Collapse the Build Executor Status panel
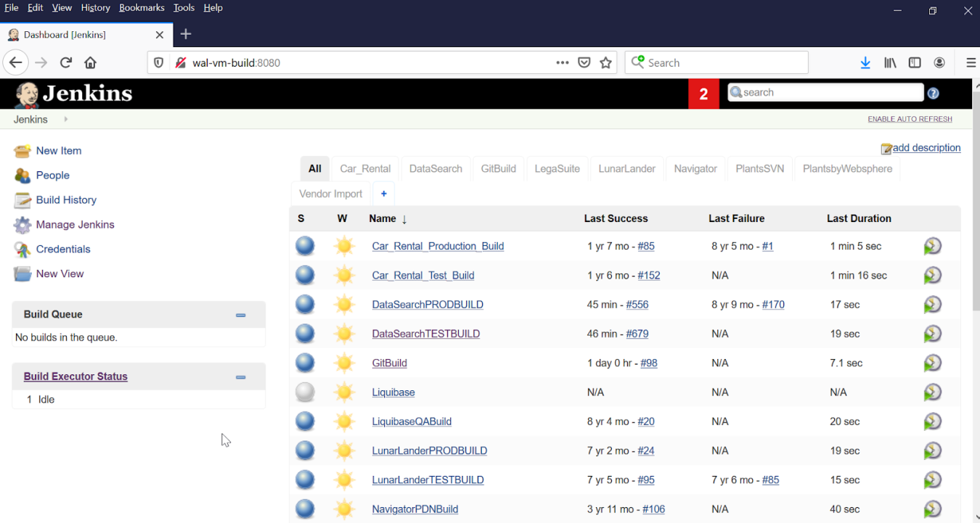The image size is (980, 523). [240, 377]
